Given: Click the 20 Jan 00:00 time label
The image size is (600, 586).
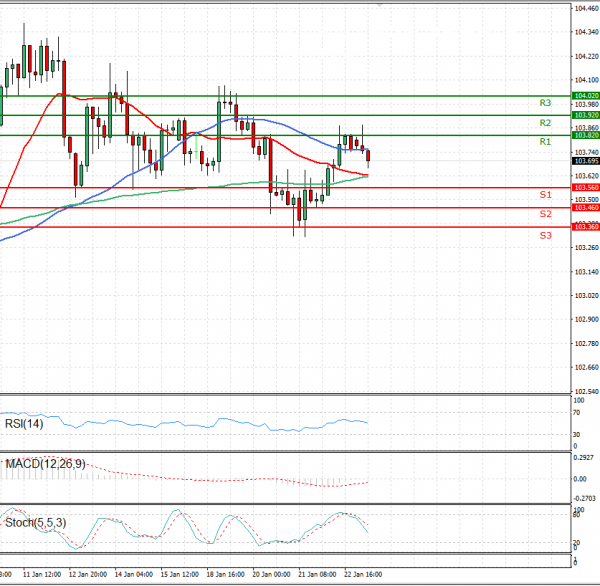Looking at the screenshot, I should point(271,575).
